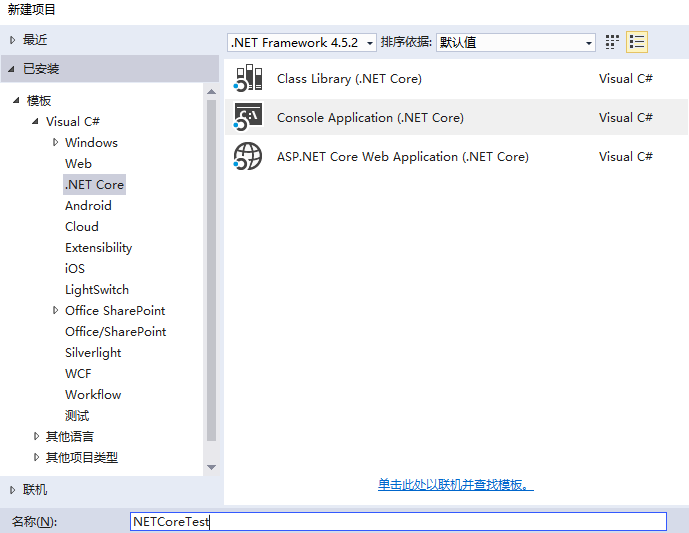Select the Android template category
The width and height of the screenshot is (689, 533).
(x=88, y=206)
